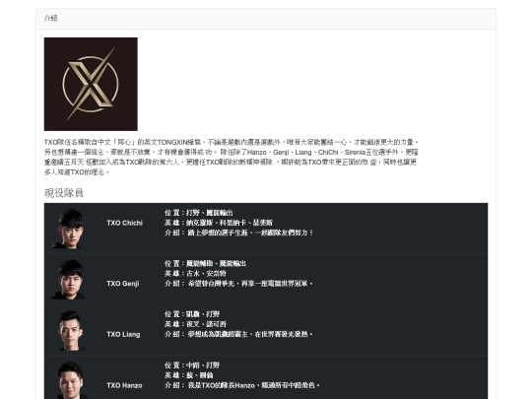
Task: Click Chichi's 位置 line listing 打野
Action: point(198,213)
